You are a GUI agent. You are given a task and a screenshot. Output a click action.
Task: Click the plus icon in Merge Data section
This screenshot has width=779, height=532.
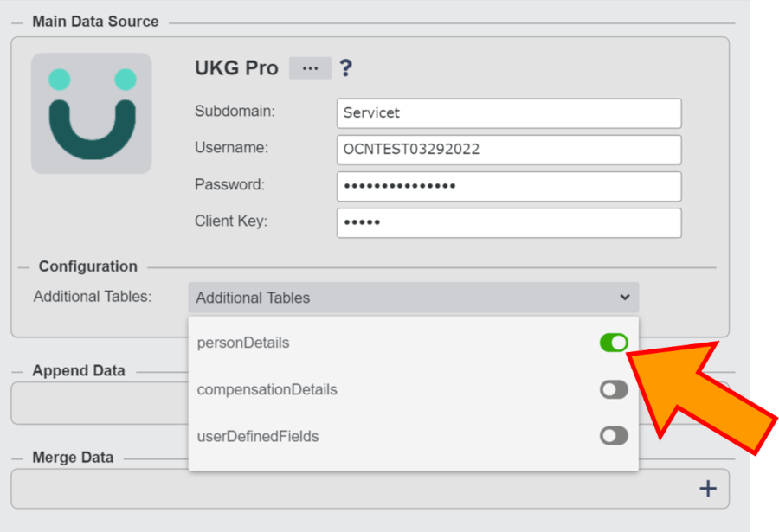click(x=708, y=487)
